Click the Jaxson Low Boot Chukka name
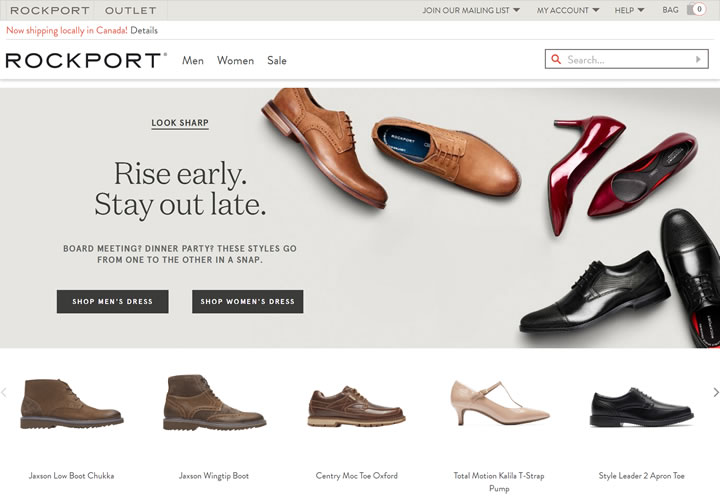720x501 pixels. tap(71, 476)
